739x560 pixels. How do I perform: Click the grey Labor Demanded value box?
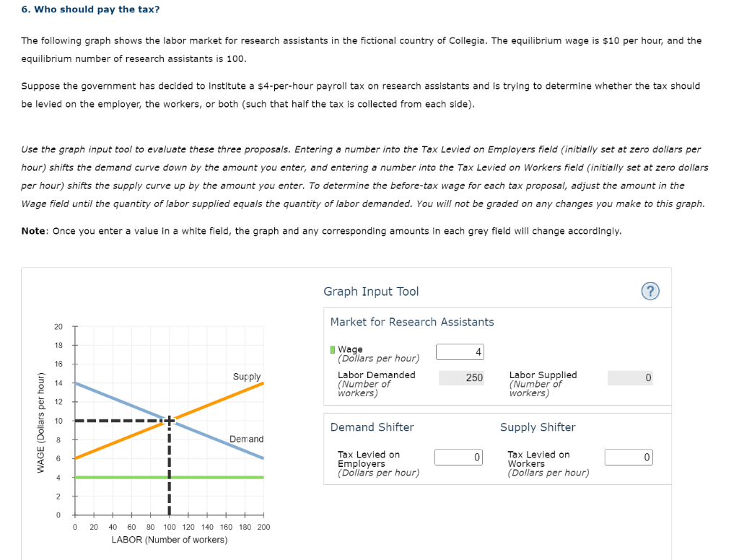click(461, 377)
